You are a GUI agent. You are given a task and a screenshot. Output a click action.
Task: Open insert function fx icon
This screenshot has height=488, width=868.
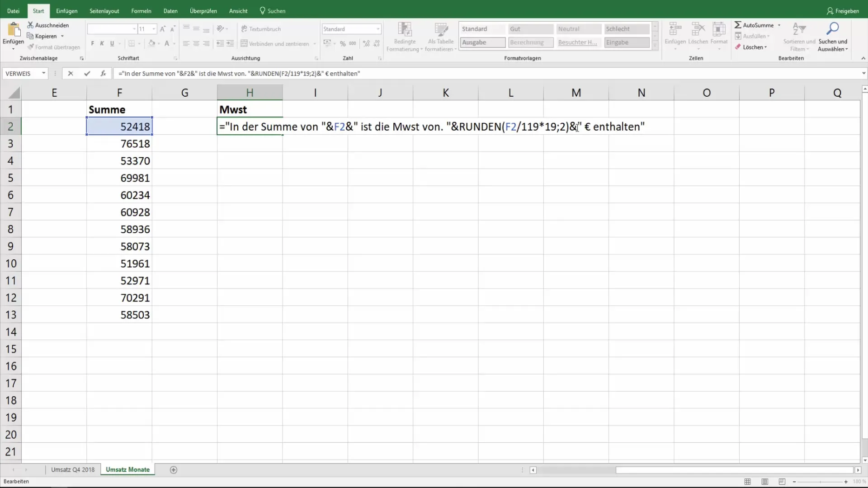coord(103,73)
